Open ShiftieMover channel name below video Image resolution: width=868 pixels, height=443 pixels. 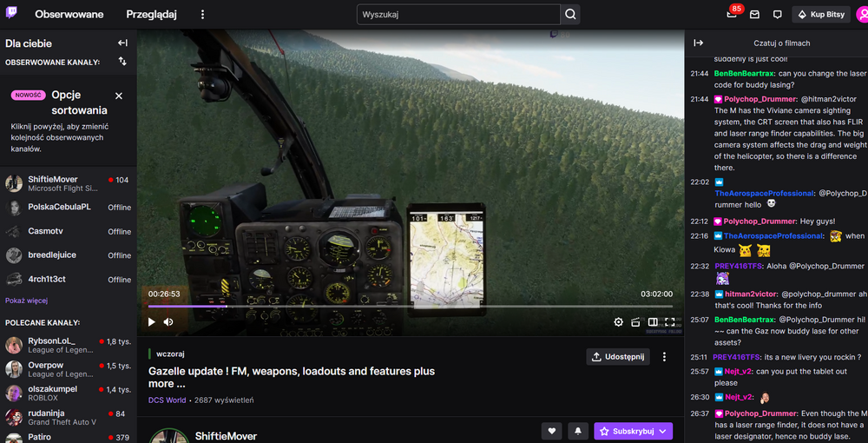coord(226,436)
